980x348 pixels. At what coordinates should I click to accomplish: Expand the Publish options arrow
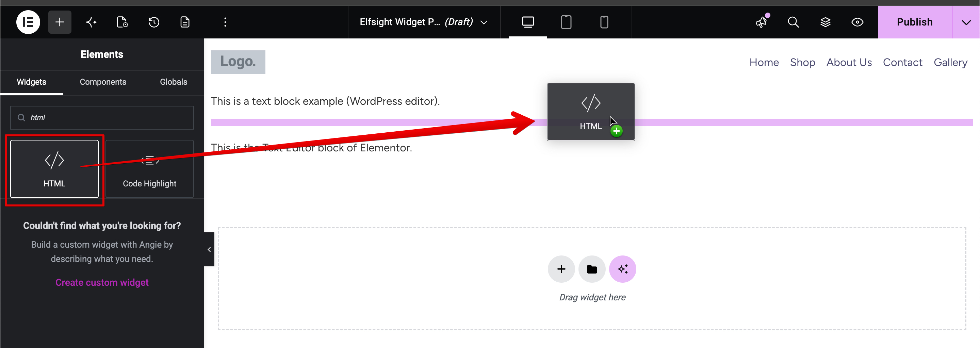pos(966,22)
